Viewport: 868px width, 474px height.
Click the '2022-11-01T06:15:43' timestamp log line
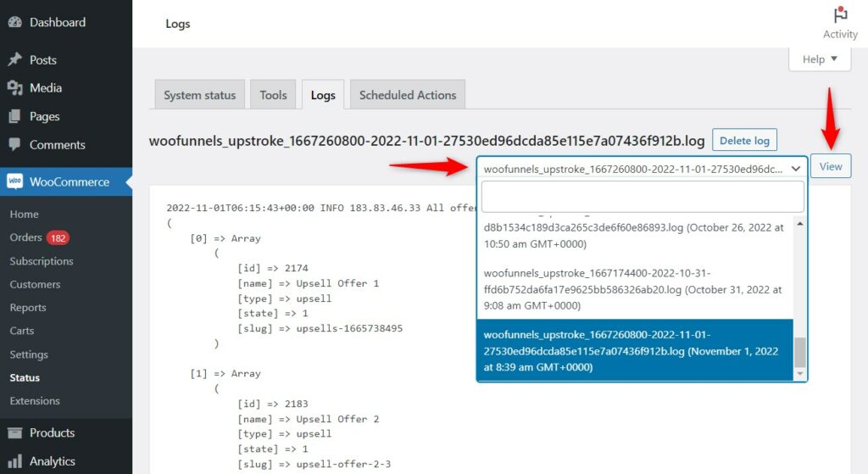point(321,209)
